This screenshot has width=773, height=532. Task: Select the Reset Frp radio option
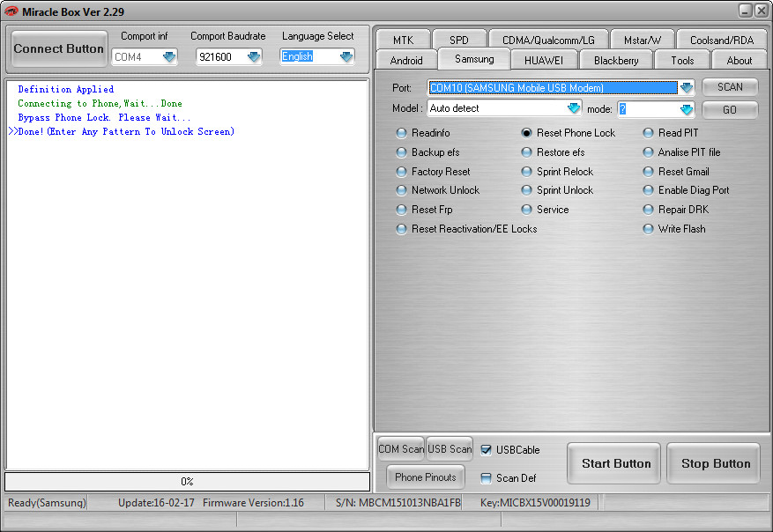point(401,210)
